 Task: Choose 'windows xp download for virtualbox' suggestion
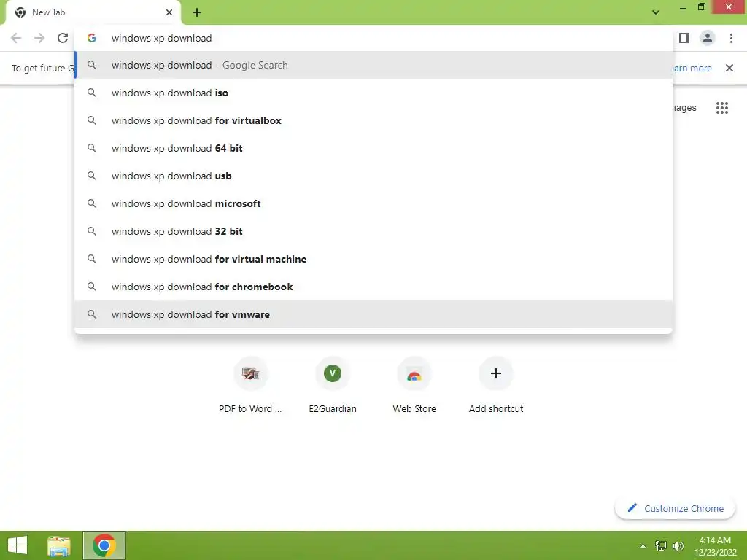373,120
